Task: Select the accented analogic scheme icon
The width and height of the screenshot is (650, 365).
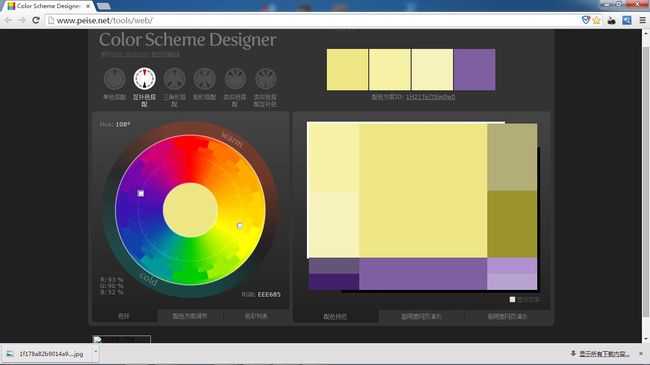Action: click(x=266, y=79)
